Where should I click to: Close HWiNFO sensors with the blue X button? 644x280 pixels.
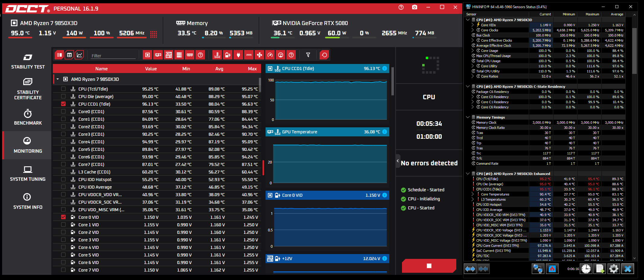(628, 269)
